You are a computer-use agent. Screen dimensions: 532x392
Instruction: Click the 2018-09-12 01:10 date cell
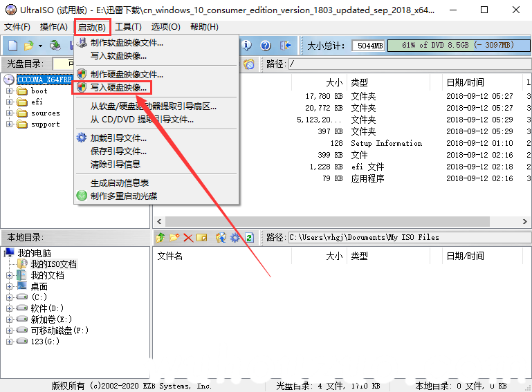point(479,143)
